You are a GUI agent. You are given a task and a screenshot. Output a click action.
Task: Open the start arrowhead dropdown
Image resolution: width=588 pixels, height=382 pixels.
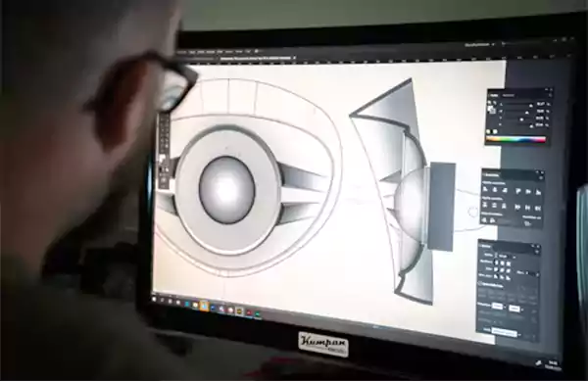(505, 307)
